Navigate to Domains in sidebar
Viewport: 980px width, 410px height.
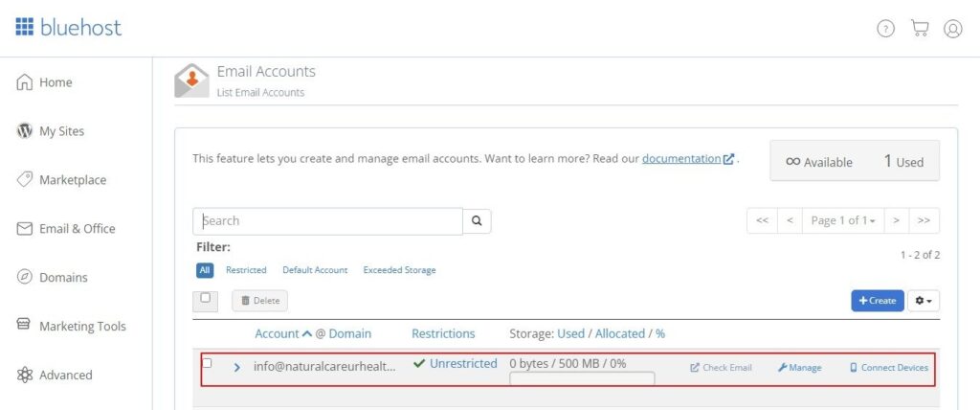(x=63, y=278)
